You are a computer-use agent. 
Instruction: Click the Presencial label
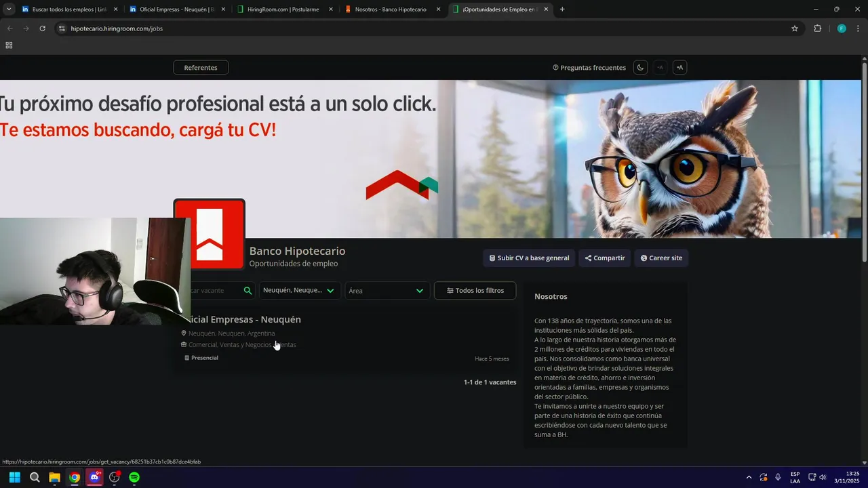204,358
